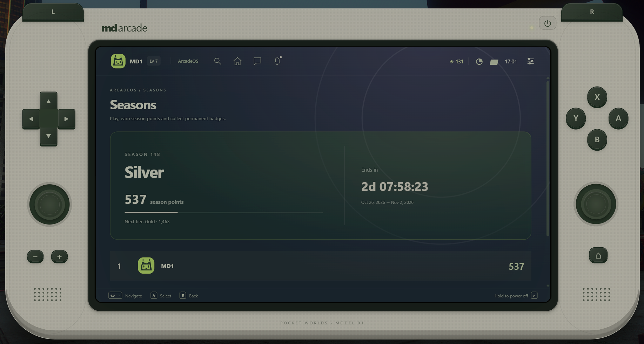Click the season points progress bar
Screen dimensions: 644x344
tap(224, 212)
